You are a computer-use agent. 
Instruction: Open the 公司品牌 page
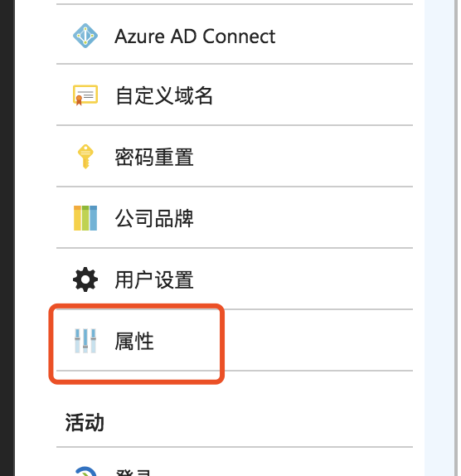pos(235,217)
